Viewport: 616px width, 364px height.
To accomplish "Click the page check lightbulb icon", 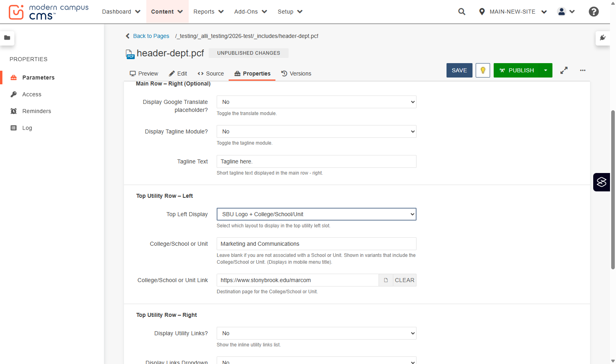I will [x=483, y=70].
